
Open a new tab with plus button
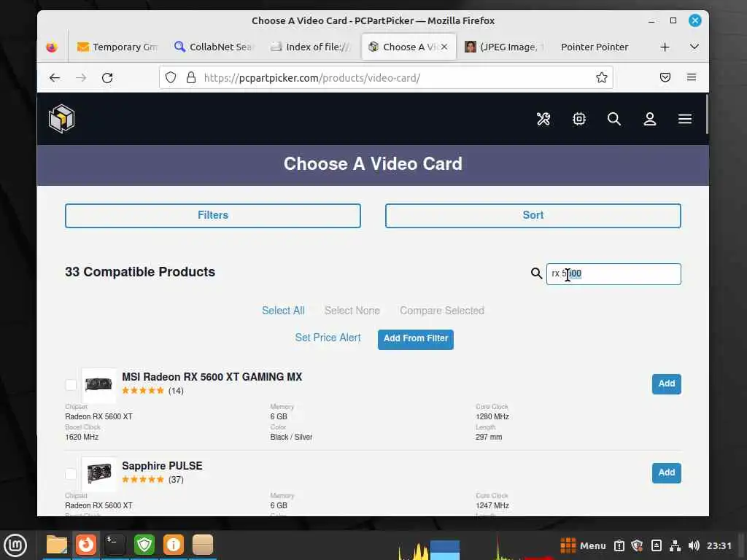665,47
